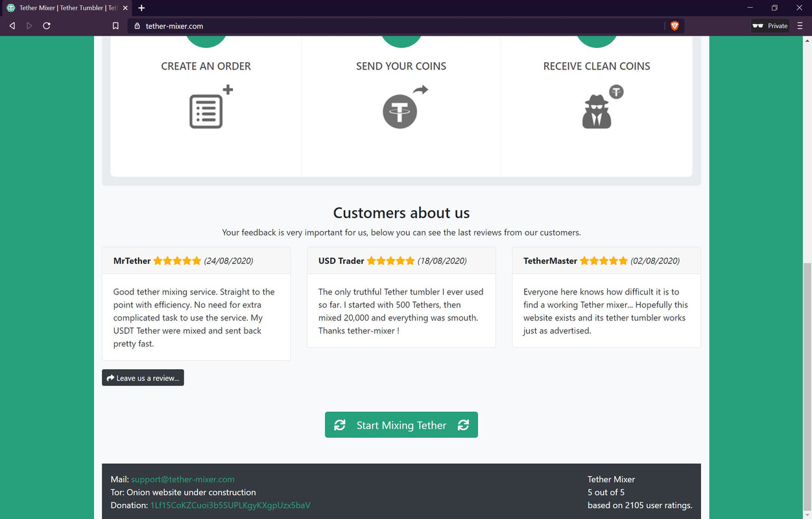Reload the page with refresh icon
The image size is (812, 519).
(x=47, y=26)
